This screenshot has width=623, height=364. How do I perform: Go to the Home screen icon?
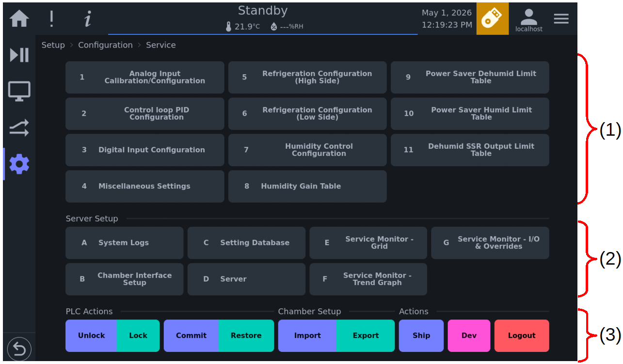pos(19,18)
